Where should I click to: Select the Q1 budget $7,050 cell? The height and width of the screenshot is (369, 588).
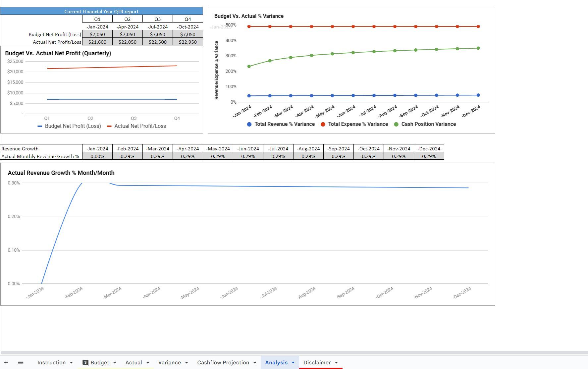coord(97,34)
